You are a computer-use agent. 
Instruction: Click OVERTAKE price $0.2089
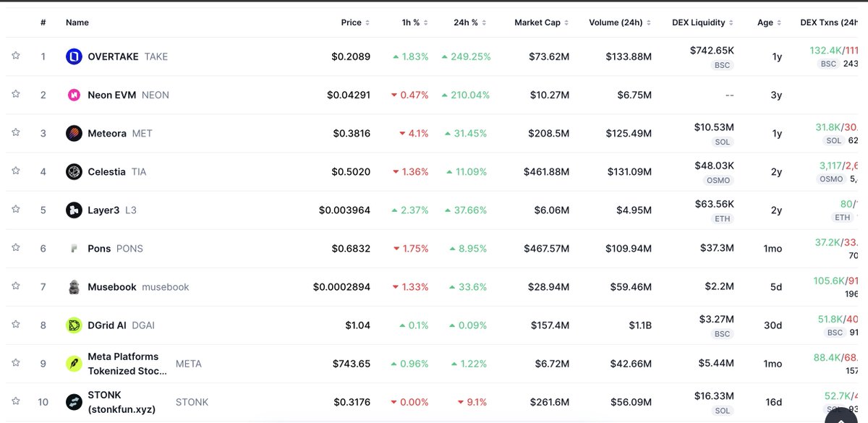pos(351,56)
